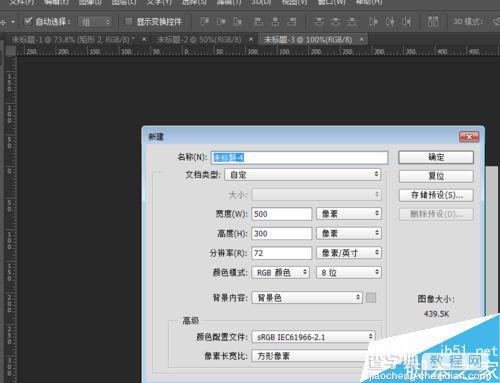The image size is (500, 383).
Task: Open the Move tool preset picker
Action: point(13,22)
